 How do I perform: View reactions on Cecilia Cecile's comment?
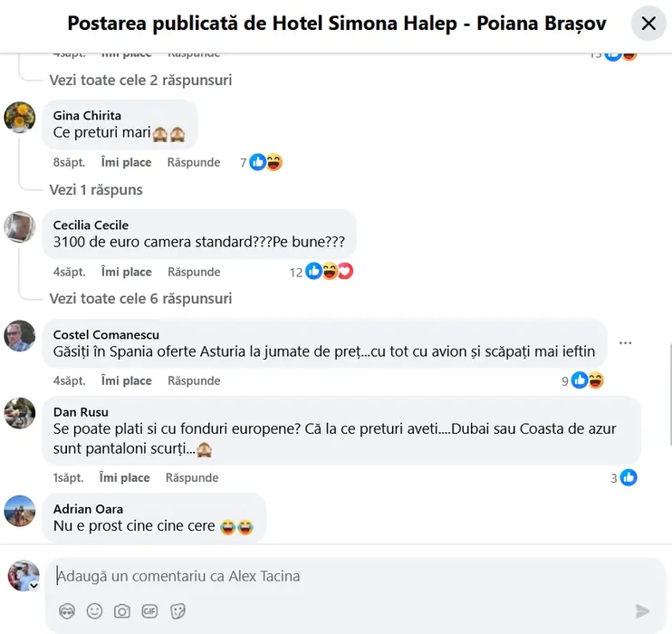[331, 272]
